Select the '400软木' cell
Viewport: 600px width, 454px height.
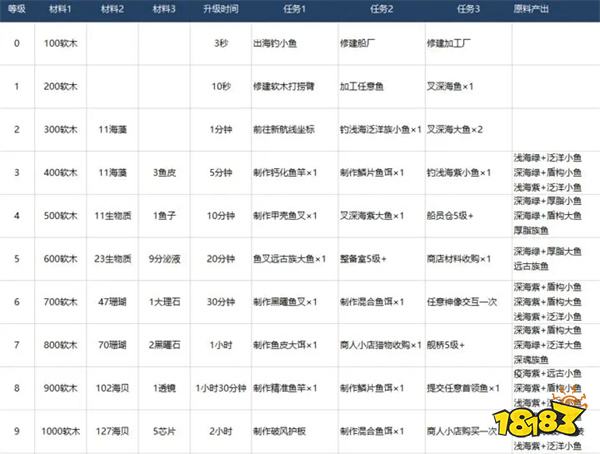coord(60,173)
